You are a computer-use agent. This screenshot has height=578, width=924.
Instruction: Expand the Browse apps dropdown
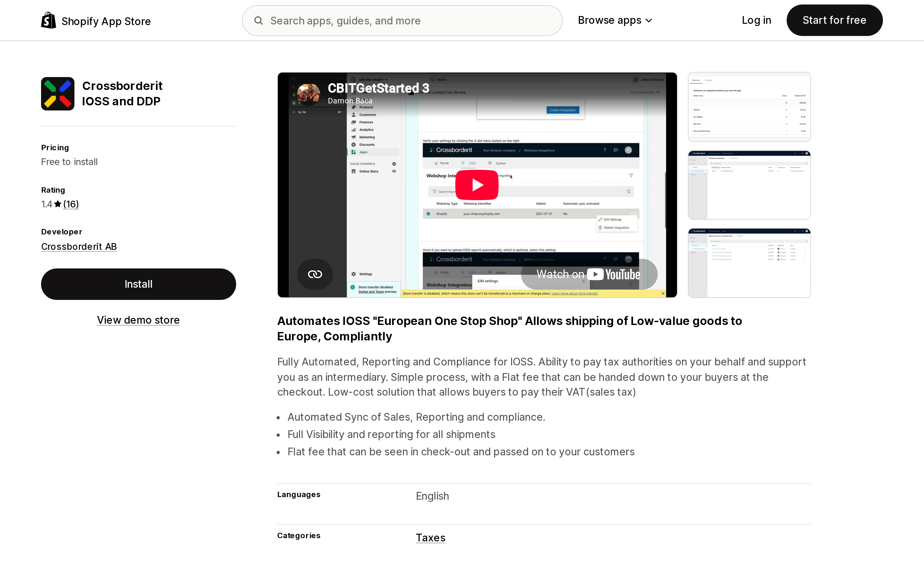click(x=615, y=20)
